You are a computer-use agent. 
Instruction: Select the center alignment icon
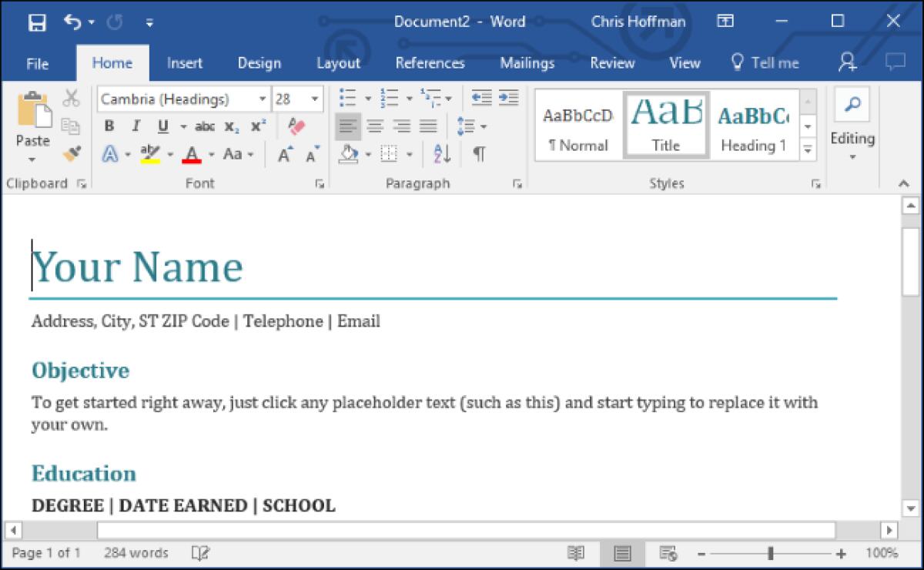(376, 126)
